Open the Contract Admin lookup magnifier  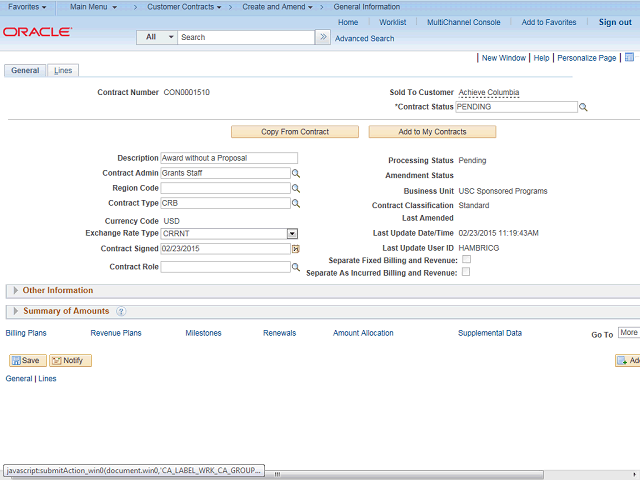point(296,173)
